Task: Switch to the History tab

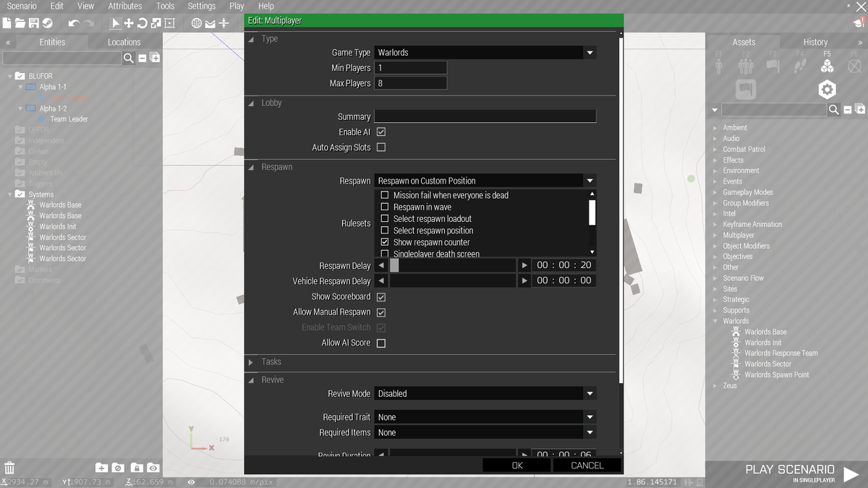Action: [x=816, y=41]
